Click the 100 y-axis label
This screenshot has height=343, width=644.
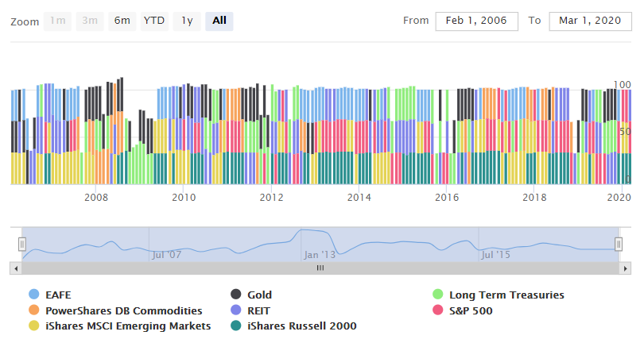point(622,85)
